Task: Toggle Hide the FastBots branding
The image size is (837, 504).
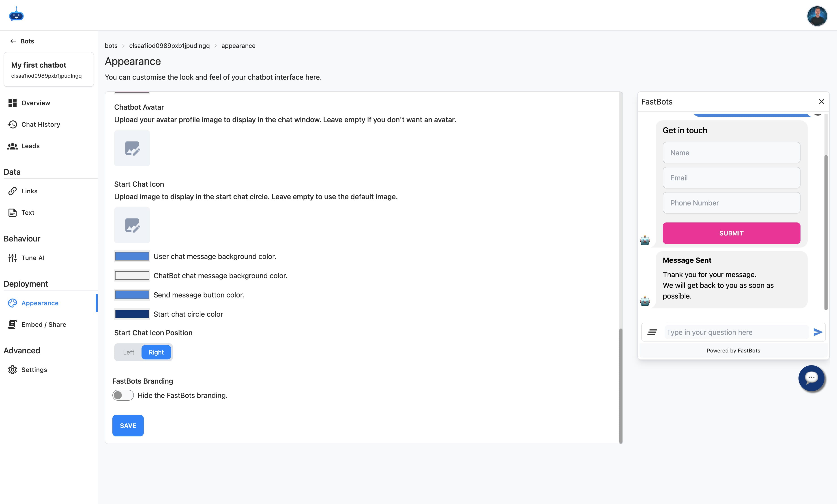Action: coord(123,395)
